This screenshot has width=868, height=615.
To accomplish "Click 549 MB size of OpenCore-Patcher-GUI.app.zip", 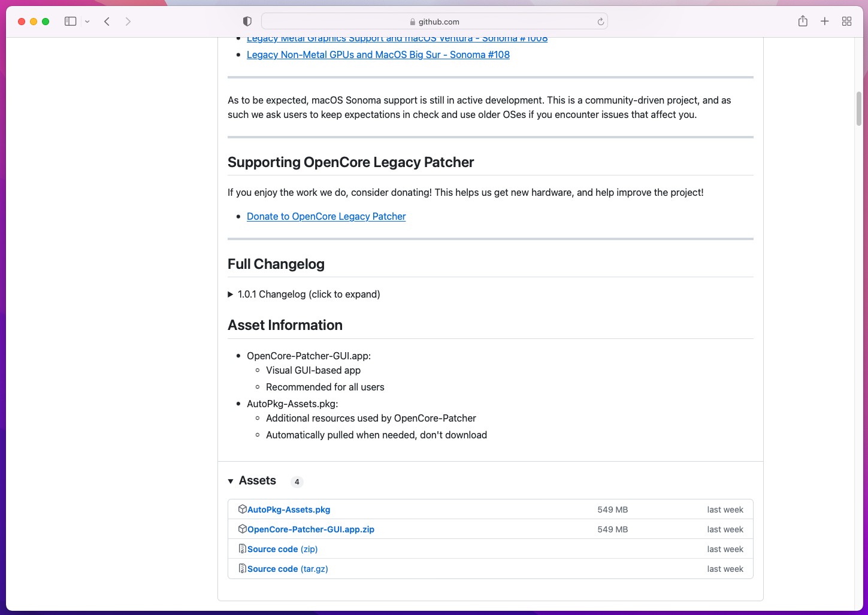I will pos(613,529).
